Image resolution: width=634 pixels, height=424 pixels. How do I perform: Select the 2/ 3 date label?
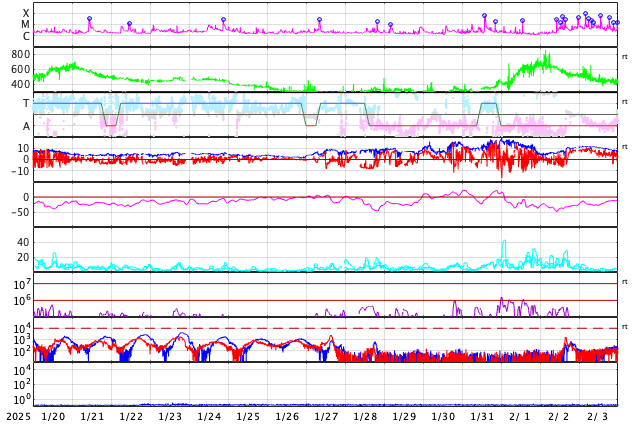598,417
